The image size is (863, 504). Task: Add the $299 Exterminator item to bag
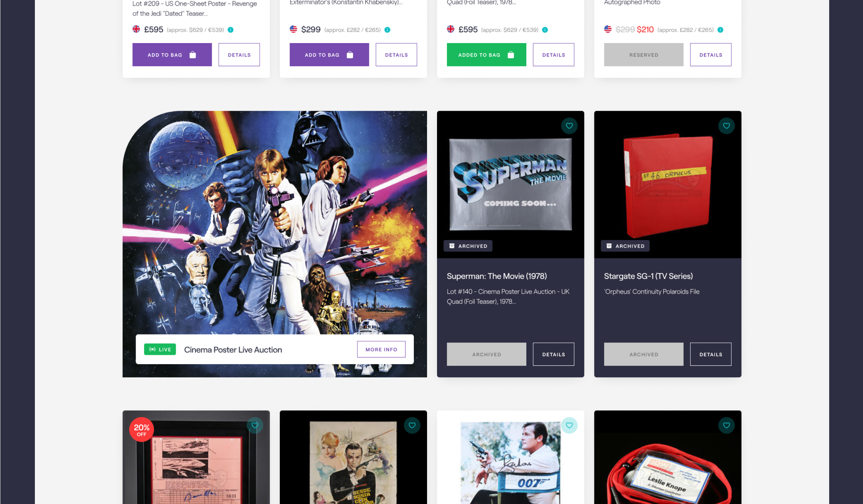coord(329,55)
